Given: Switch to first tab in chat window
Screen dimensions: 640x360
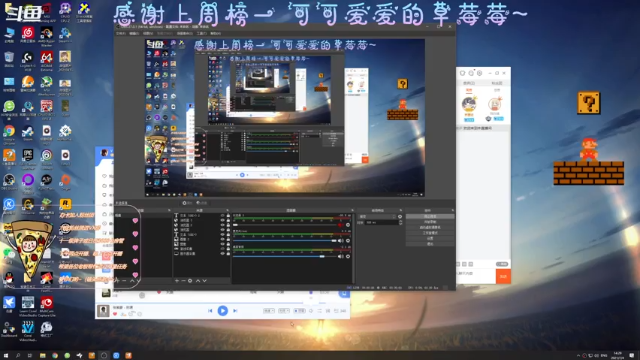Looking at the screenshot, I should pyautogui.click(x=469, y=83).
